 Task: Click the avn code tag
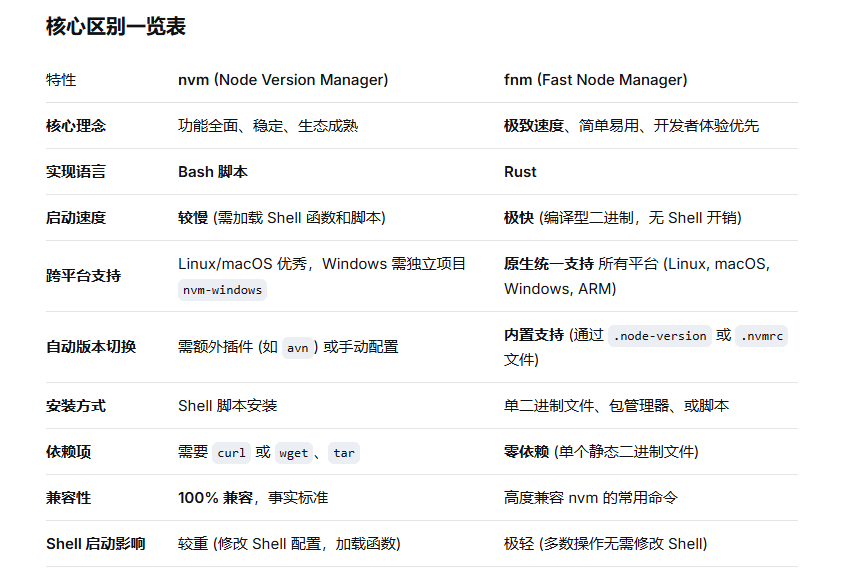click(x=298, y=348)
